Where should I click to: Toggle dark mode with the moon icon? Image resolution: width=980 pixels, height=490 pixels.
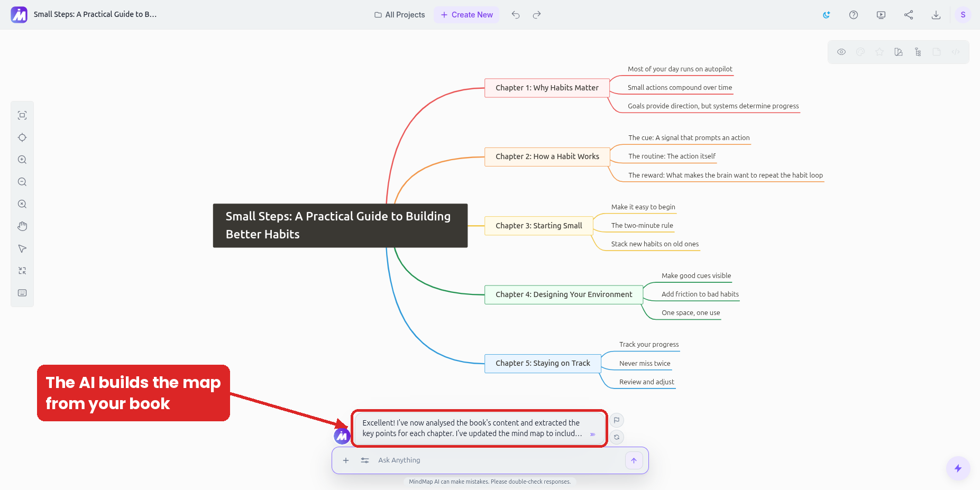(x=826, y=15)
